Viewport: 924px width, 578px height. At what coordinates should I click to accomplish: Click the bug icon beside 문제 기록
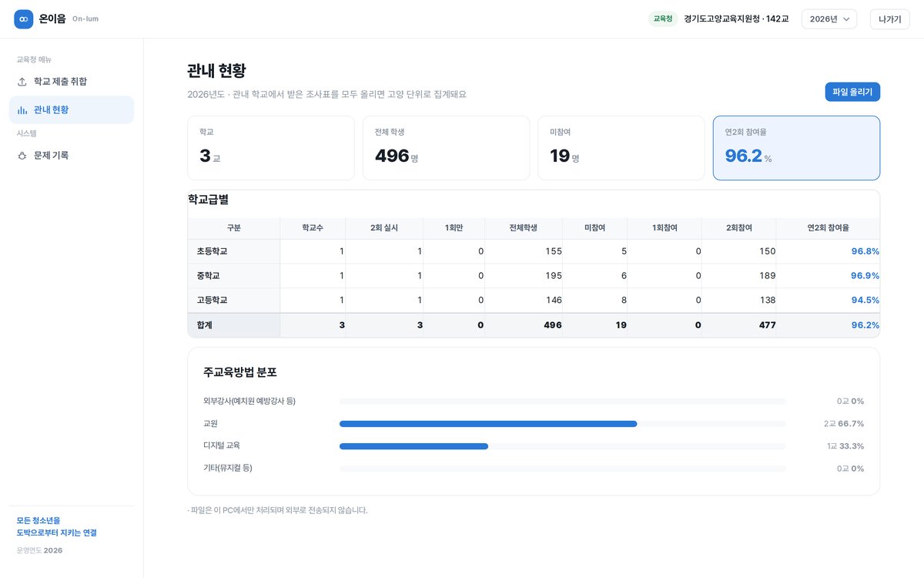22,156
